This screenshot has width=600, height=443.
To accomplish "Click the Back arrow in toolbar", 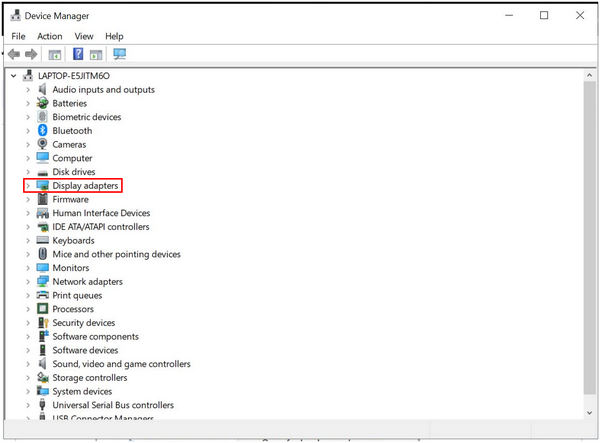I will point(14,54).
